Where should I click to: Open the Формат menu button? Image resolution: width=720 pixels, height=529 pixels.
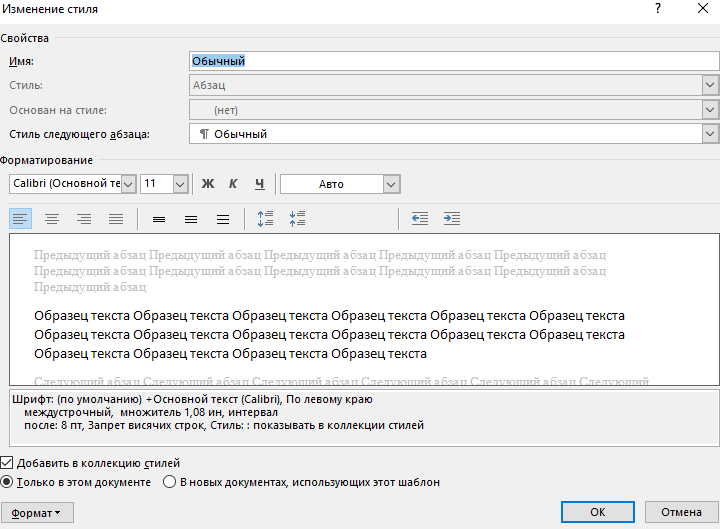pyautogui.click(x=38, y=513)
